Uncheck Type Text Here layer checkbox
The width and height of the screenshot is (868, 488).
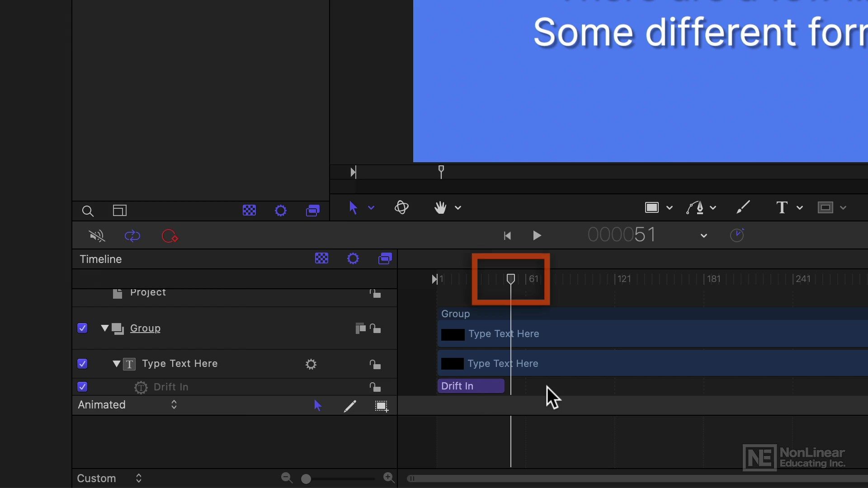tap(82, 364)
